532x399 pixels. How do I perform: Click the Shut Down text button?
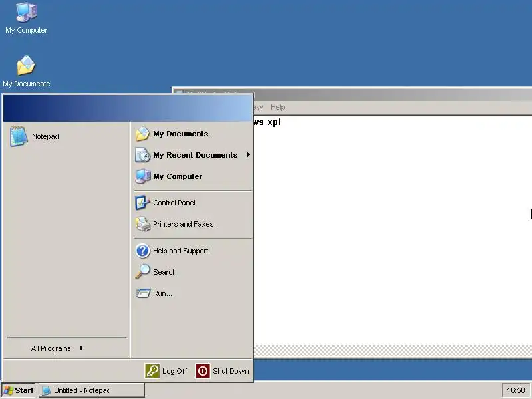click(231, 371)
